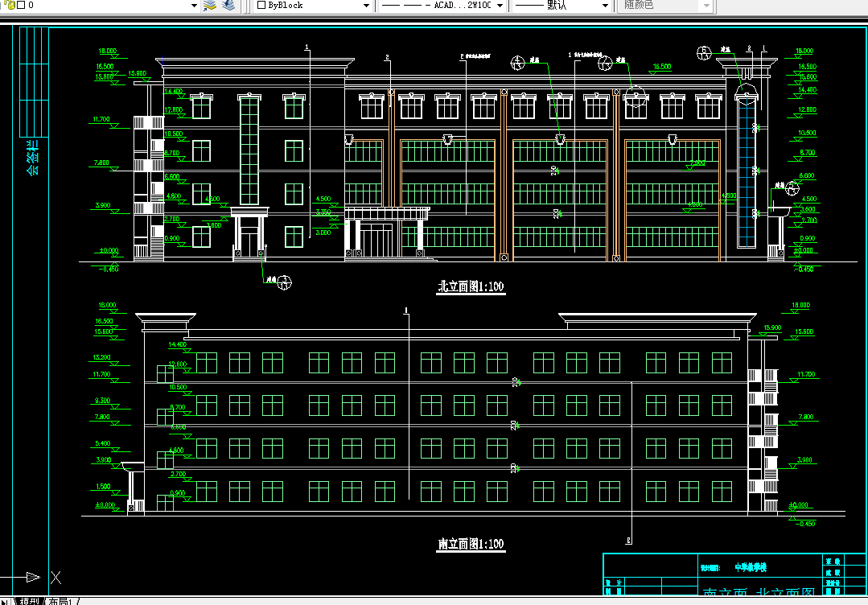This screenshot has height=605, width=868.
Task: Select the 3.000 elevation label
Action: pyautogui.click(x=323, y=233)
